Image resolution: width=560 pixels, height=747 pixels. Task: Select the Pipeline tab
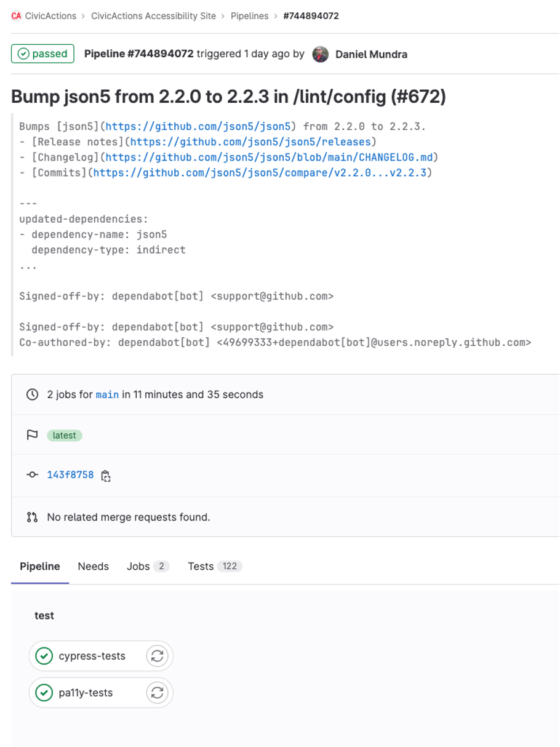(x=39, y=565)
